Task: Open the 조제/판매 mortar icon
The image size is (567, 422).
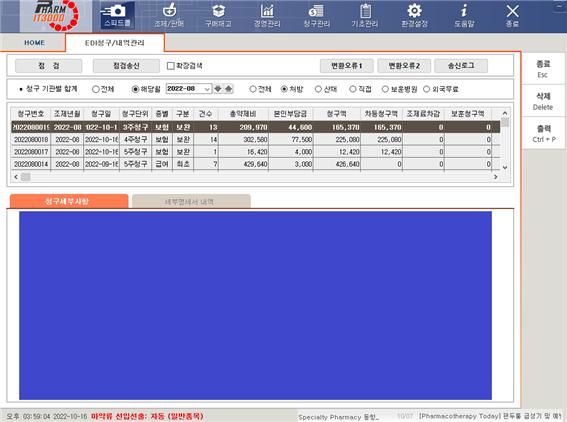Action: [169, 16]
